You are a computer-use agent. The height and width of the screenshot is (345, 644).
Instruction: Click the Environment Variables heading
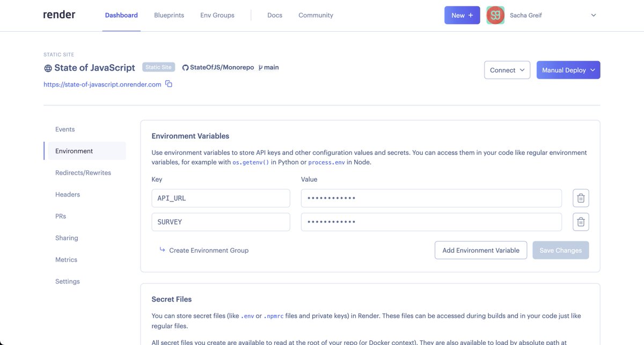click(x=191, y=136)
